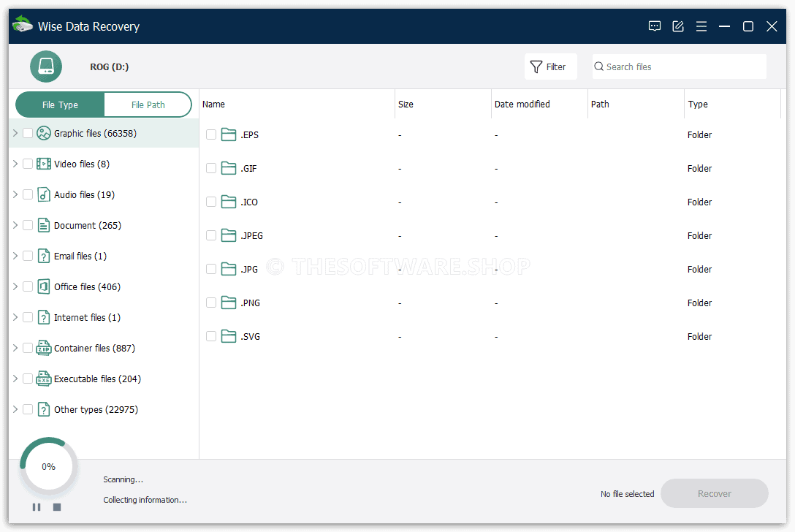Select the Email files (1) category label
The height and width of the screenshot is (532, 795).
pyautogui.click(x=80, y=256)
